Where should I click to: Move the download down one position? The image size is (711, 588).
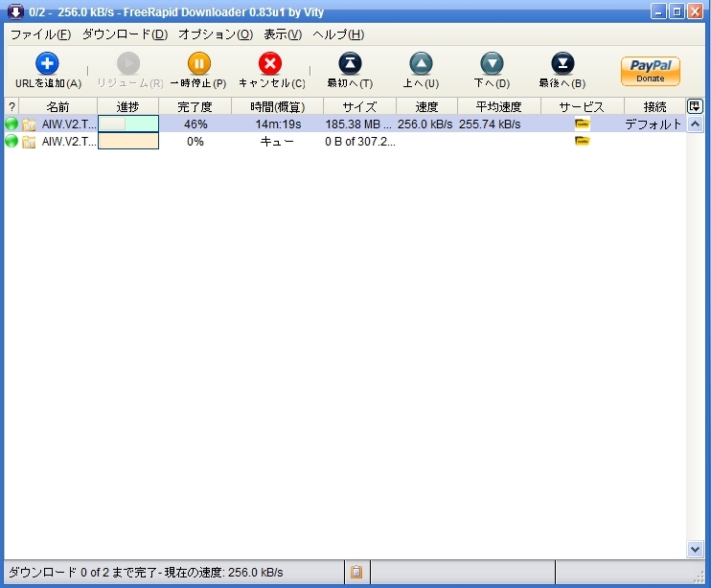pyautogui.click(x=492, y=63)
